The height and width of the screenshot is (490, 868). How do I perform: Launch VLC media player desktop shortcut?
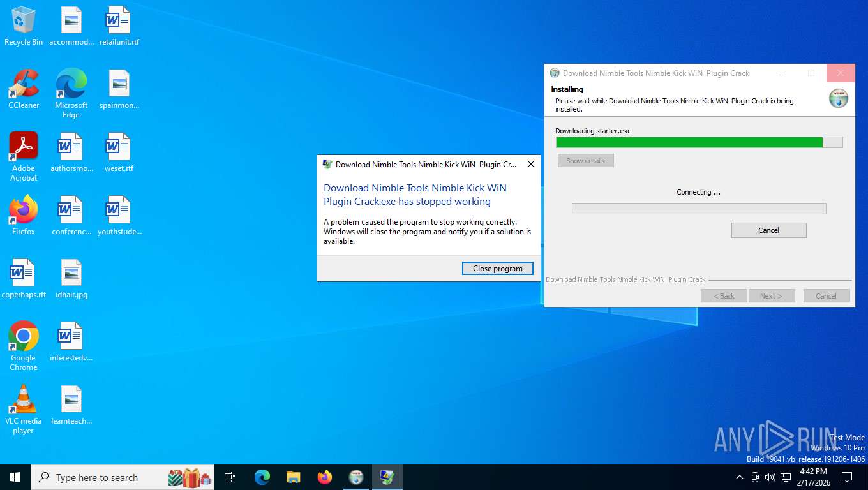tap(24, 410)
